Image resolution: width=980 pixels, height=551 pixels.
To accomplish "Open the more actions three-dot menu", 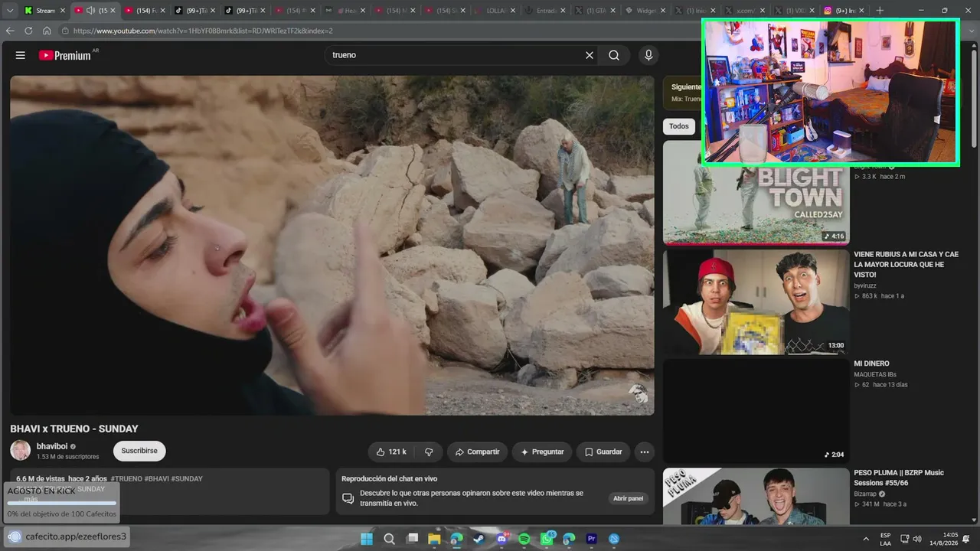I will pyautogui.click(x=645, y=452).
